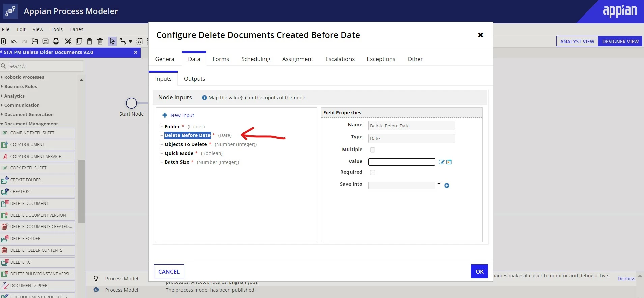This screenshot has height=298, width=644.
Task: Click the palette Search field
Action: point(41,66)
